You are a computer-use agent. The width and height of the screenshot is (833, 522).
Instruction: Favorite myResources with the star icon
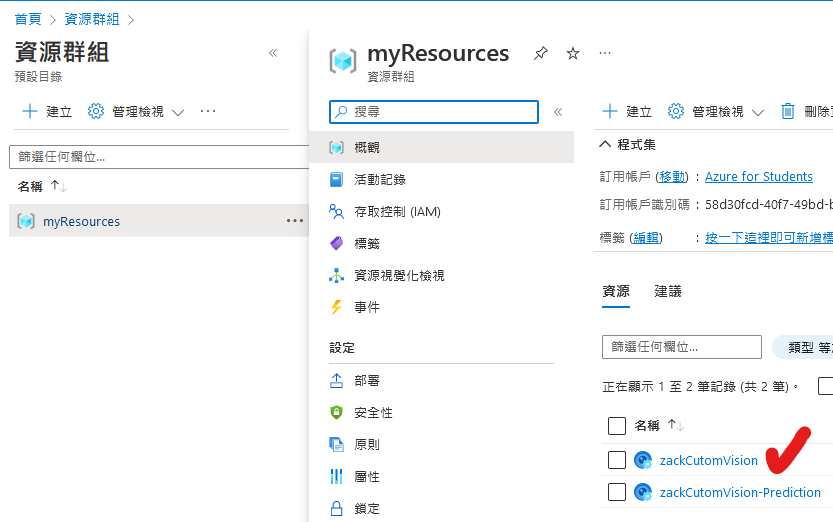[x=573, y=53]
